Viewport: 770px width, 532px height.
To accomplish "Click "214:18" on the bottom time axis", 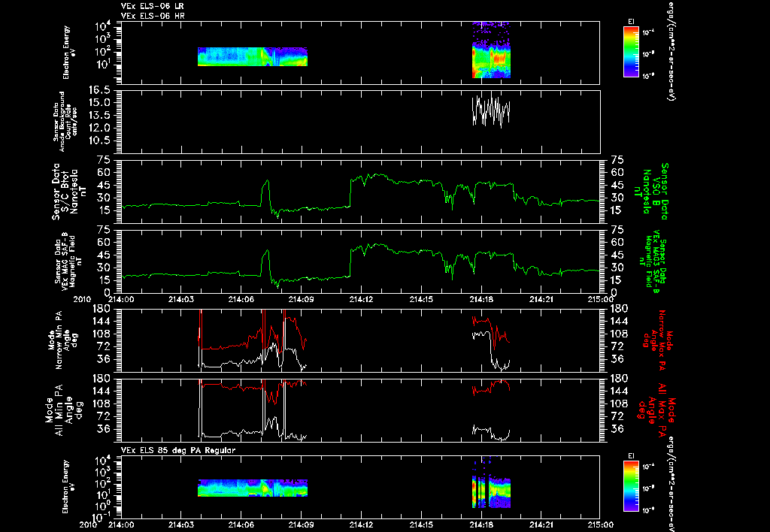I will (x=480, y=524).
